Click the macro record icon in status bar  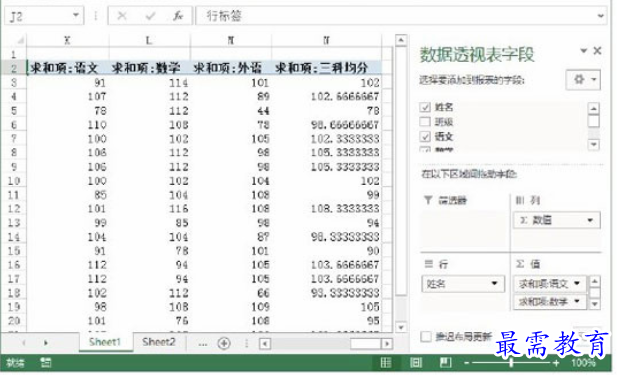[x=46, y=362]
